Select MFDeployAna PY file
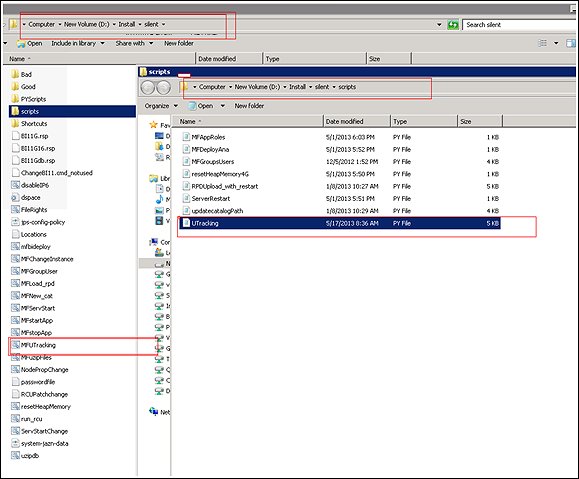This screenshot has width=579, height=479. point(340,150)
